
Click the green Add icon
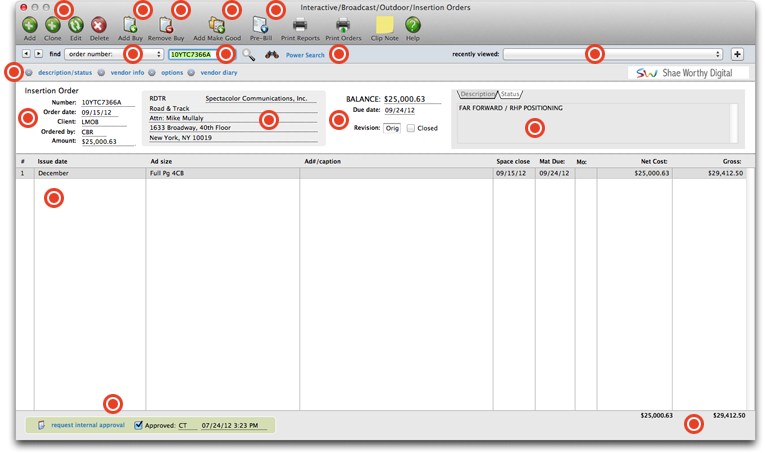(29, 24)
